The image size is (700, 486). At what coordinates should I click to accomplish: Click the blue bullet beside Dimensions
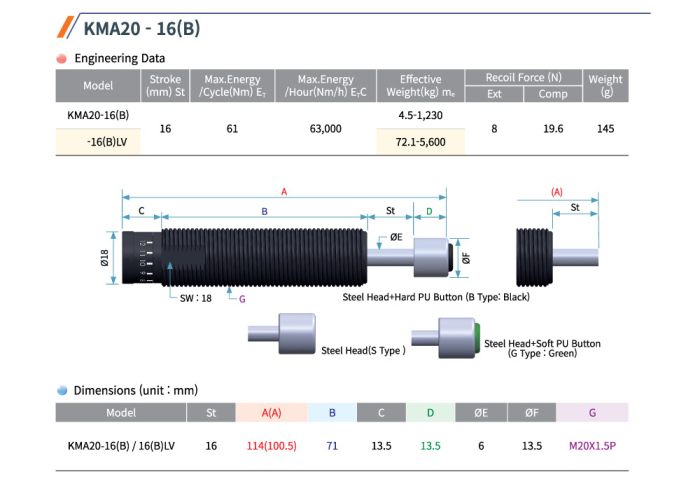[x=62, y=390]
